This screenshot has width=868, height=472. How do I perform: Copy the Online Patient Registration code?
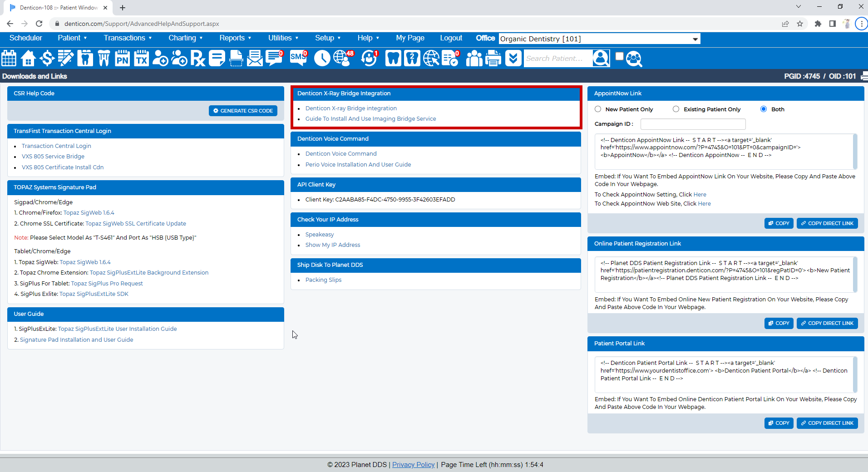point(779,323)
